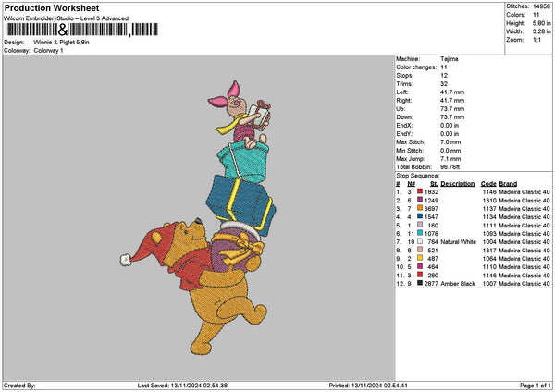Click the "Up:" measurement label
The width and height of the screenshot is (555, 392).
[x=401, y=109]
